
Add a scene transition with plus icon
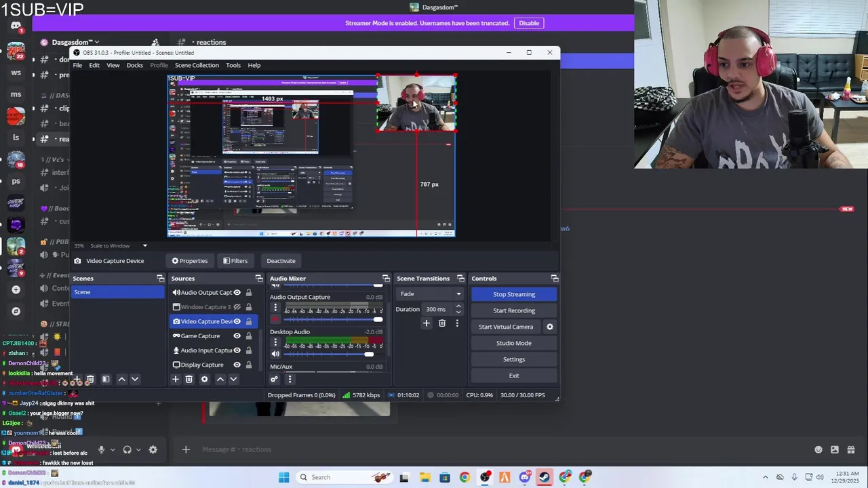click(427, 323)
